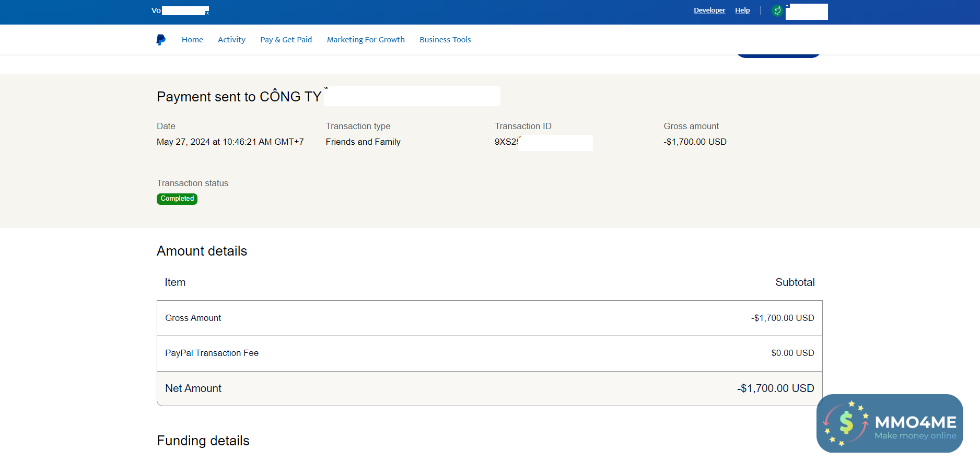Open the Home menu

(x=192, y=40)
